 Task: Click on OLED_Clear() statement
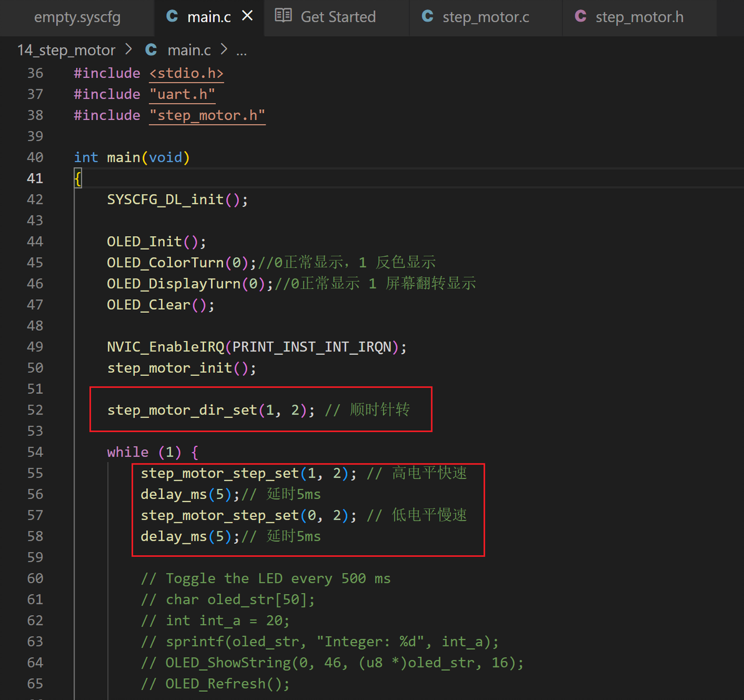[161, 305]
